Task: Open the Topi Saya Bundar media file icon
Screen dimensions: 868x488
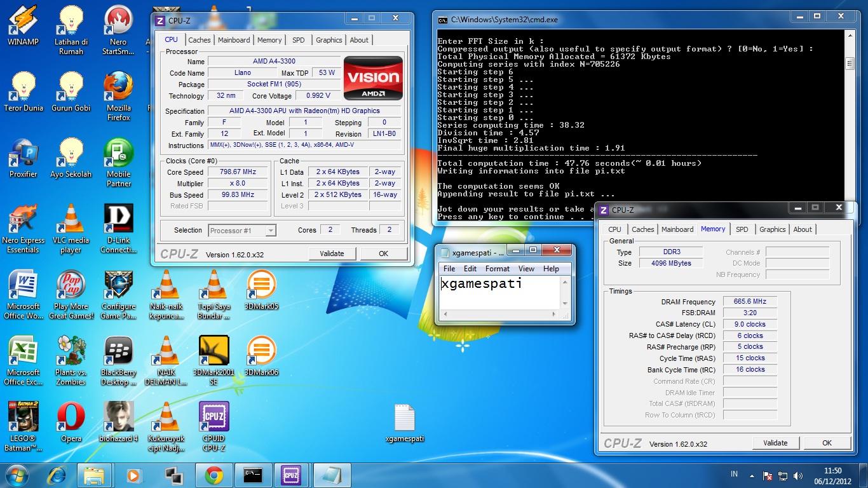Action: coord(214,294)
